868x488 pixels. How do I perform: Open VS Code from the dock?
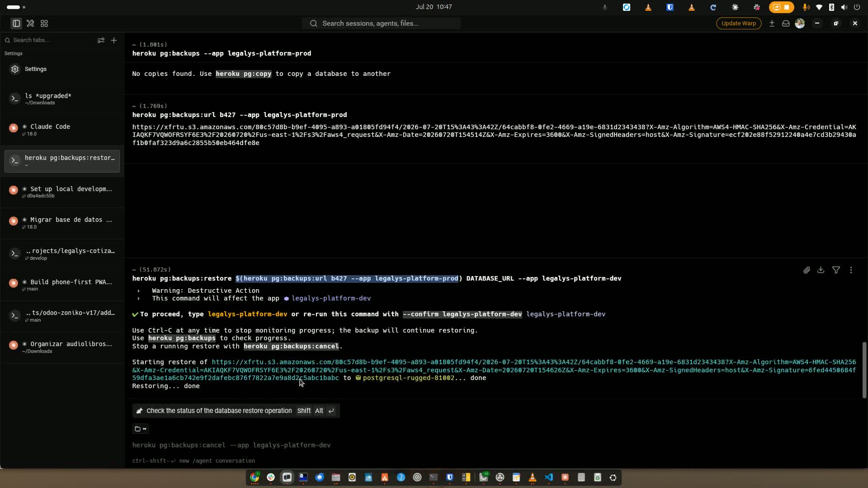click(x=549, y=478)
